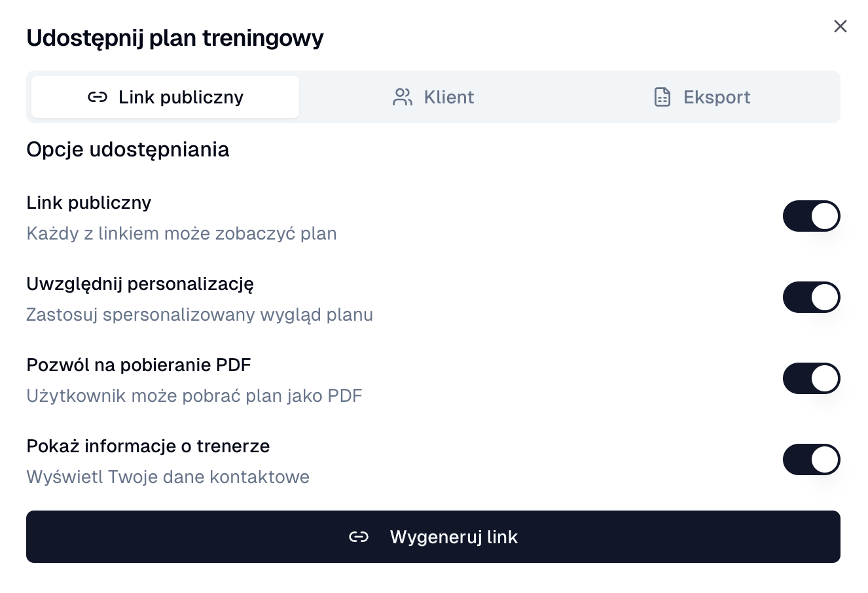The width and height of the screenshot is (868, 593).
Task: Click the link icon inside Wygeneruj link button
Action: click(x=359, y=536)
